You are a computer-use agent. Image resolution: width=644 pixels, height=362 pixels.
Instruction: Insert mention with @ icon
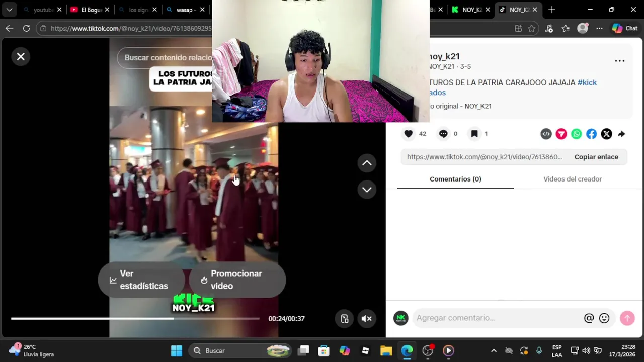point(589,318)
